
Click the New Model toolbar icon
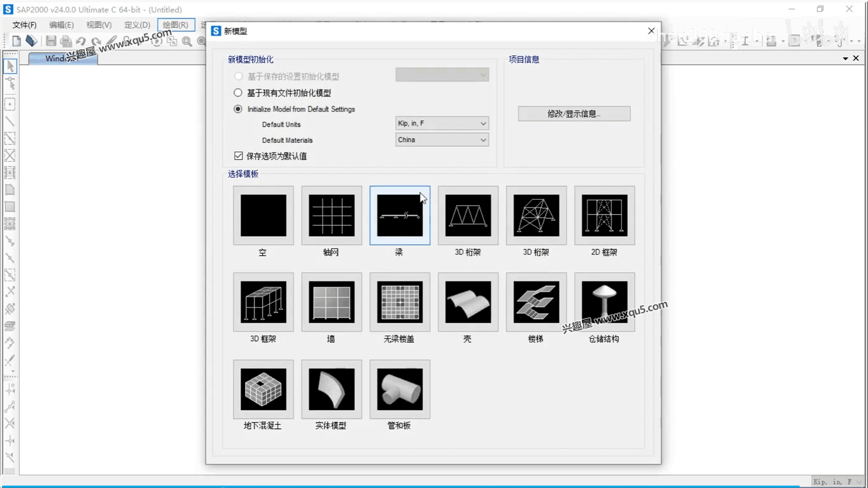pos(16,41)
